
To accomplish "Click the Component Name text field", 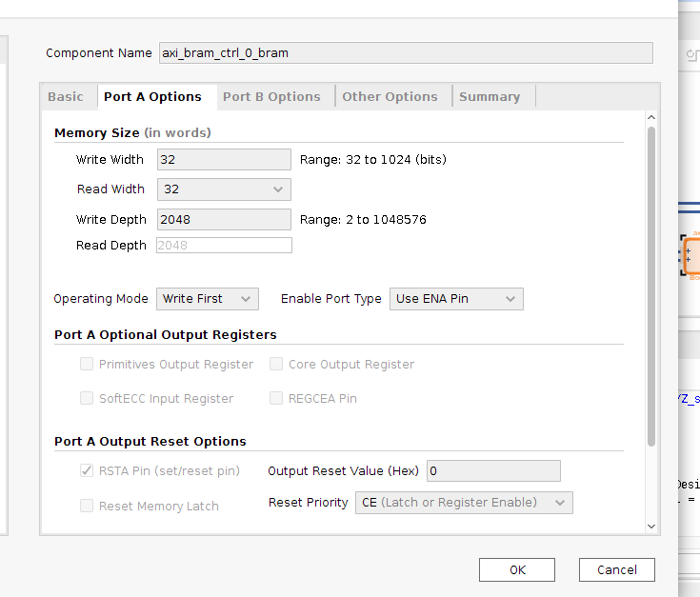I will coord(406,52).
